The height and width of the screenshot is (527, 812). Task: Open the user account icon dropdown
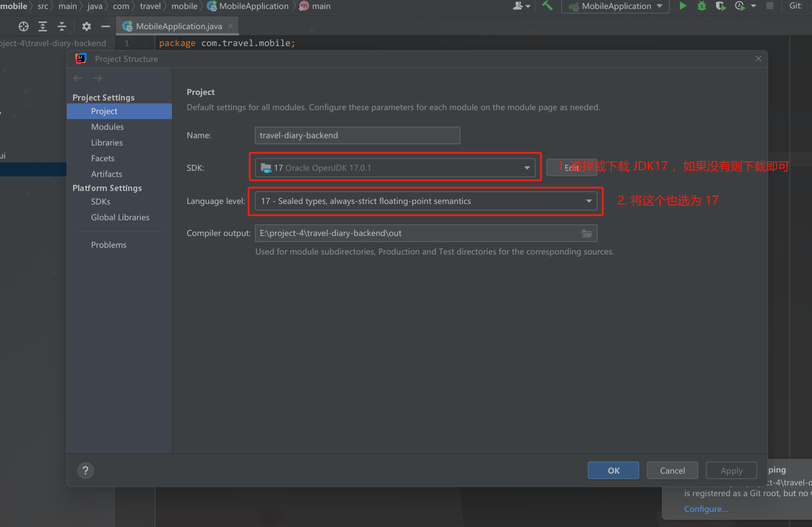(x=521, y=6)
